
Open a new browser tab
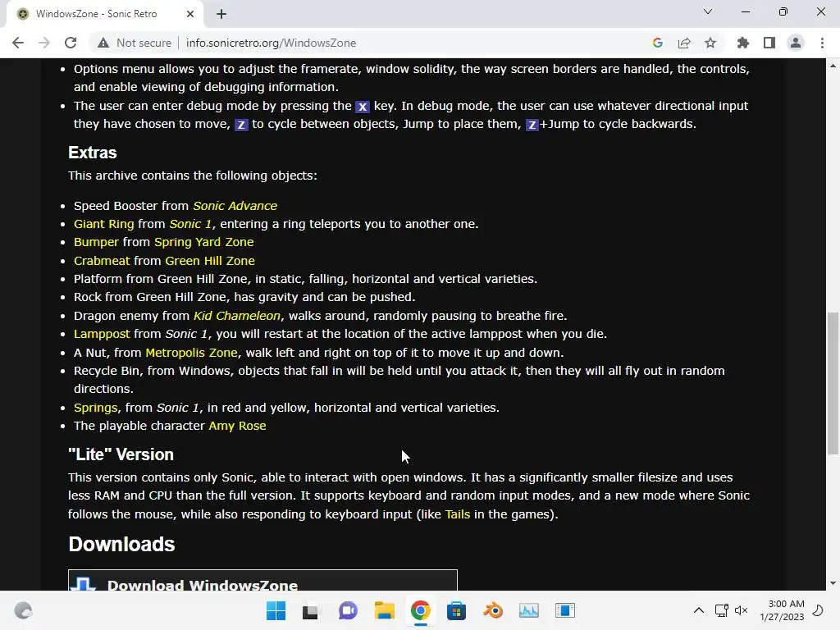(x=221, y=14)
